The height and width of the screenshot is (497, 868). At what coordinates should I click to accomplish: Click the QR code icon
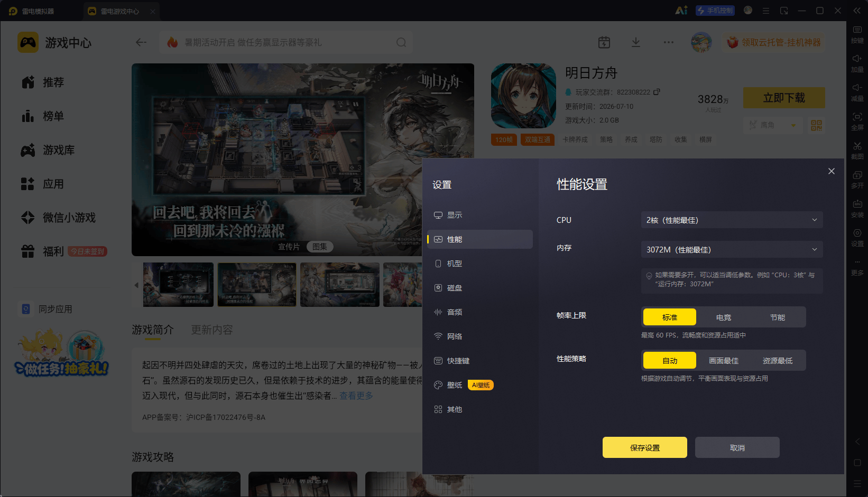click(816, 125)
